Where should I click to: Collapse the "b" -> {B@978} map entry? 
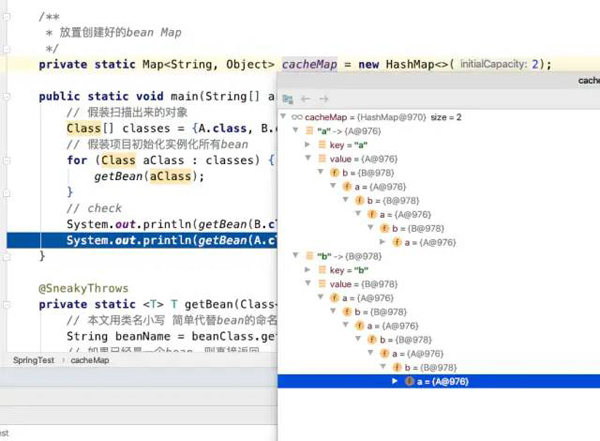click(296, 256)
